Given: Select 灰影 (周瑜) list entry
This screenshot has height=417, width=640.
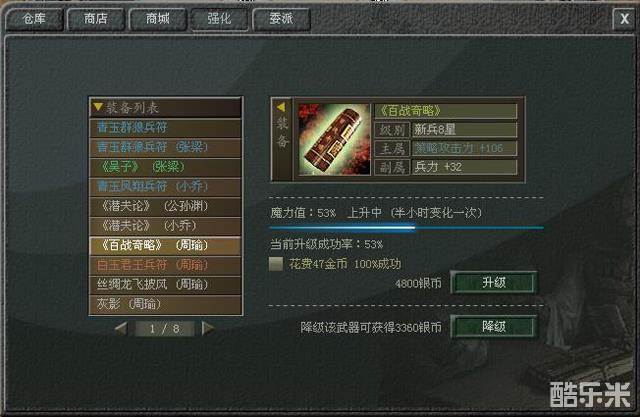Looking at the screenshot, I should coord(165,304).
